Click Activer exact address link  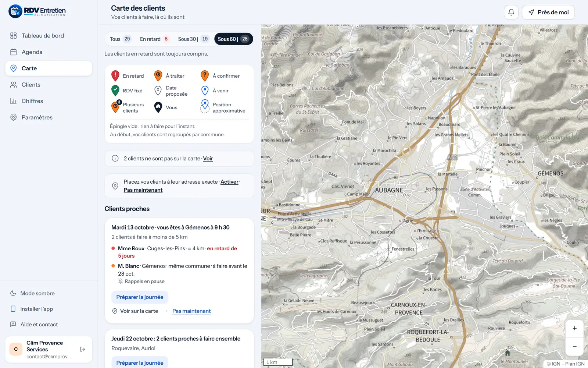tap(229, 182)
